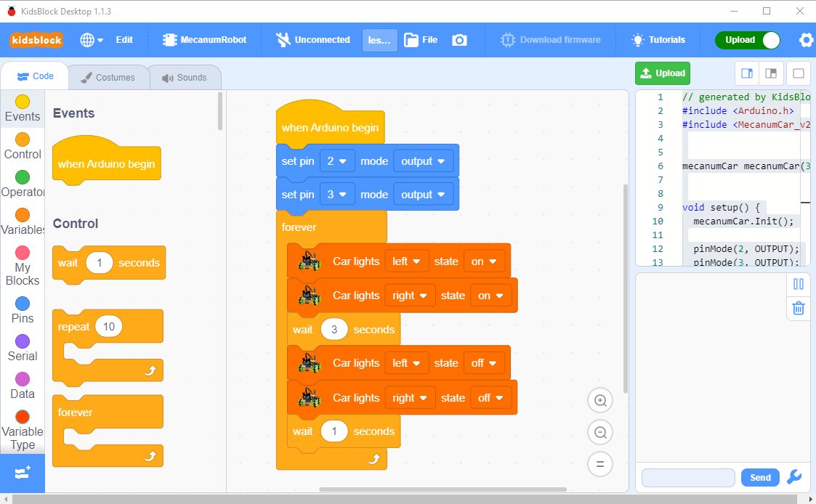Click the add extension button

point(23,473)
